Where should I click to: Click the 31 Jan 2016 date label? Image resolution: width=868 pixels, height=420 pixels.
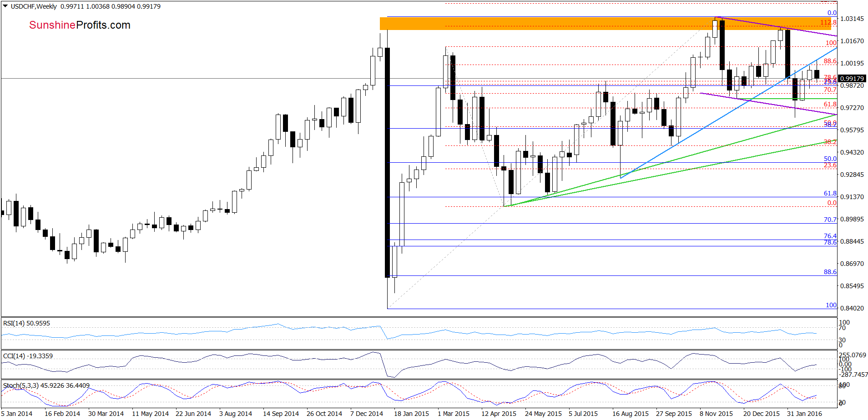click(805, 414)
